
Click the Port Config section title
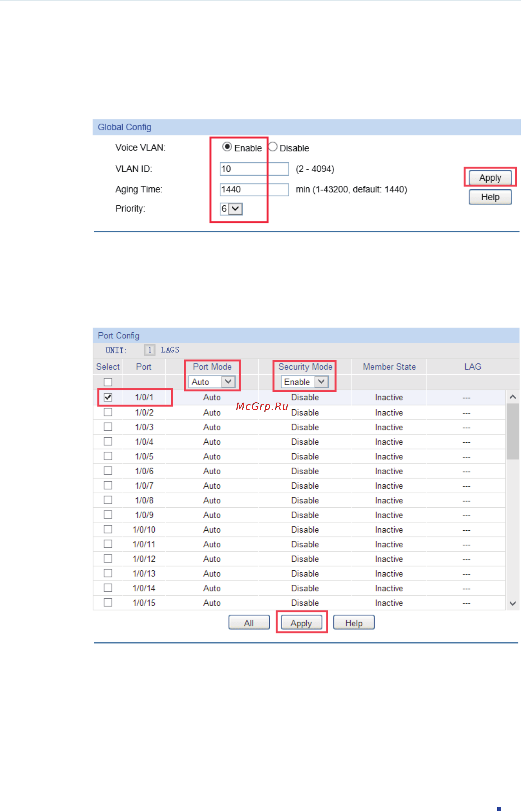119,336
